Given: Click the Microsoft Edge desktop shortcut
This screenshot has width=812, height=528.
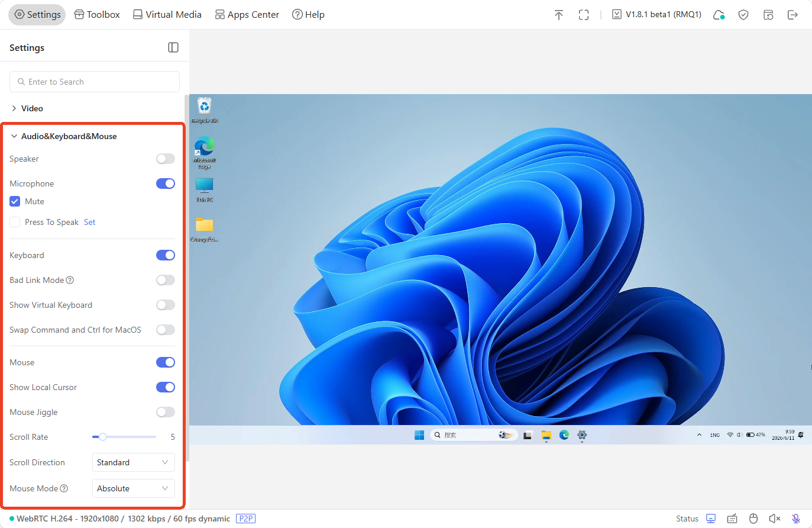Looking at the screenshot, I should coord(205,153).
